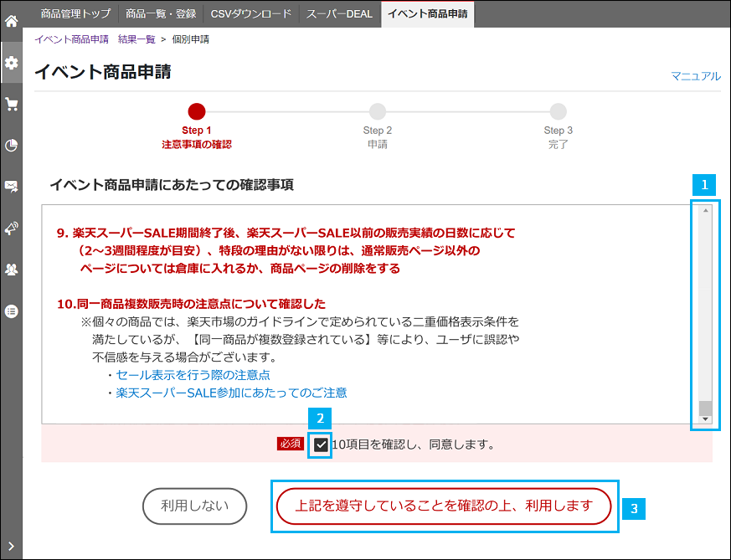The height and width of the screenshot is (560, 731).
Task: Open the マニュアル link
Action: [x=698, y=75]
